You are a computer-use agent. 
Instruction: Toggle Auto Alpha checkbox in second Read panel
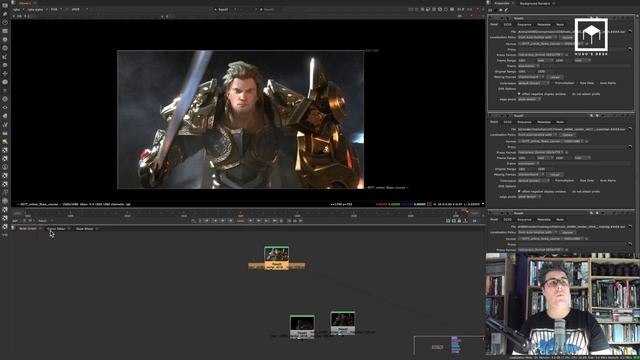click(597, 180)
